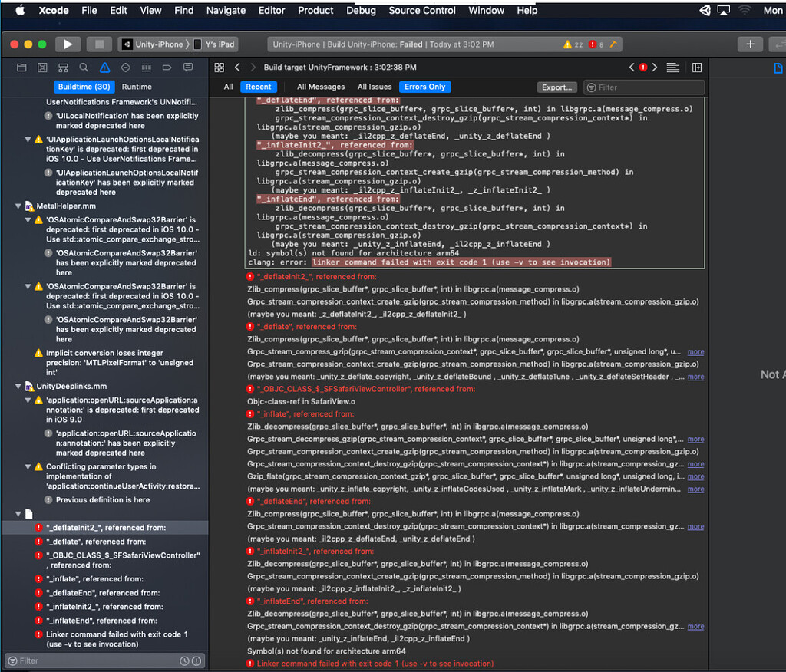Screen dimensions: 786x672
Task: Open the Breakpoint navigator icon
Action: 165,68
